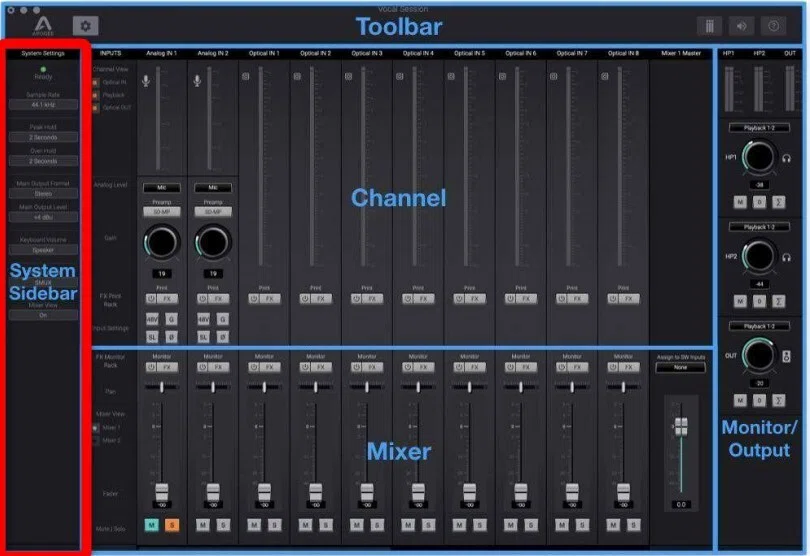Click the Optical IN 8 channel icon

pos(605,76)
